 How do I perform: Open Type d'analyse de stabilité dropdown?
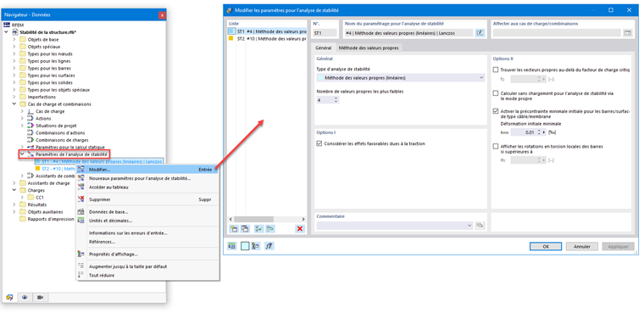pyautogui.click(x=401, y=77)
